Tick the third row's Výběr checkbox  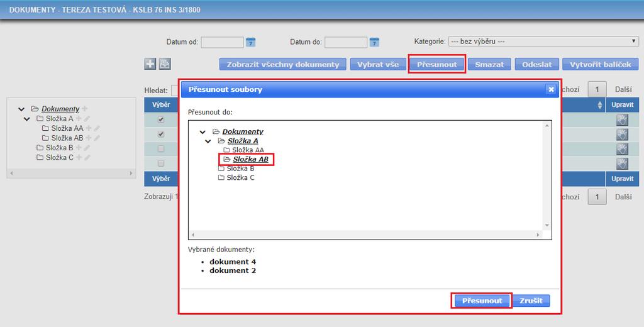[x=161, y=148]
